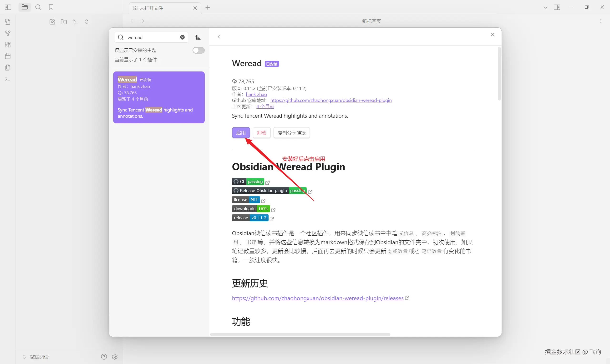Create a new folder icon

64,22
